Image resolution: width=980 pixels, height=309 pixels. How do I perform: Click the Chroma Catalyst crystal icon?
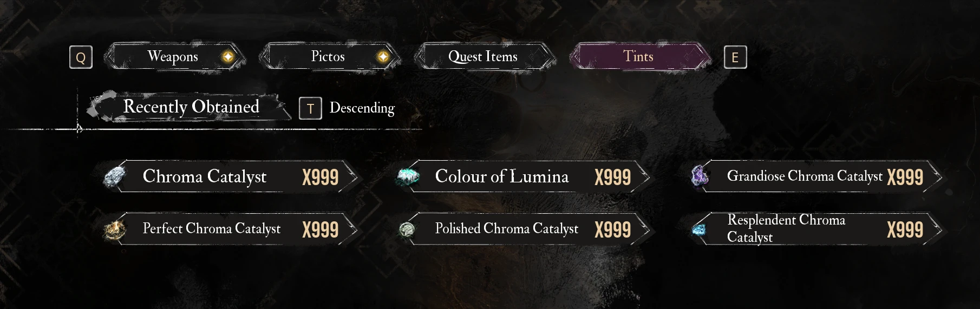(x=114, y=176)
